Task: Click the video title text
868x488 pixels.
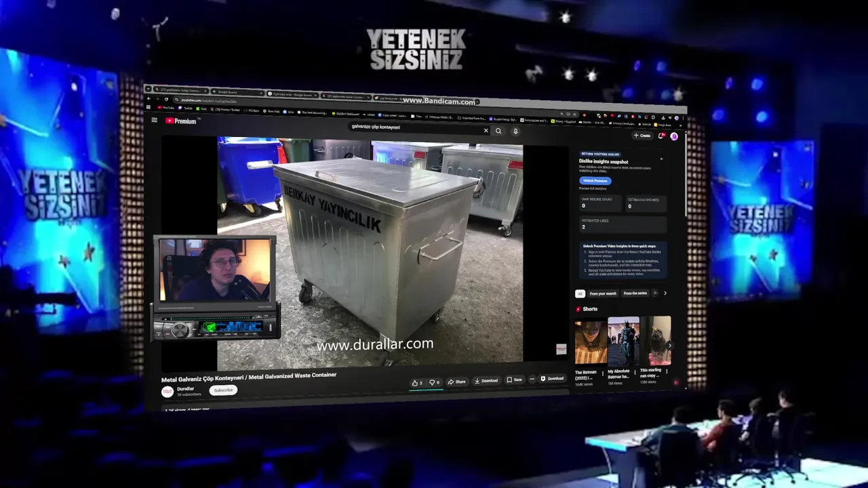Action: (249, 378)
